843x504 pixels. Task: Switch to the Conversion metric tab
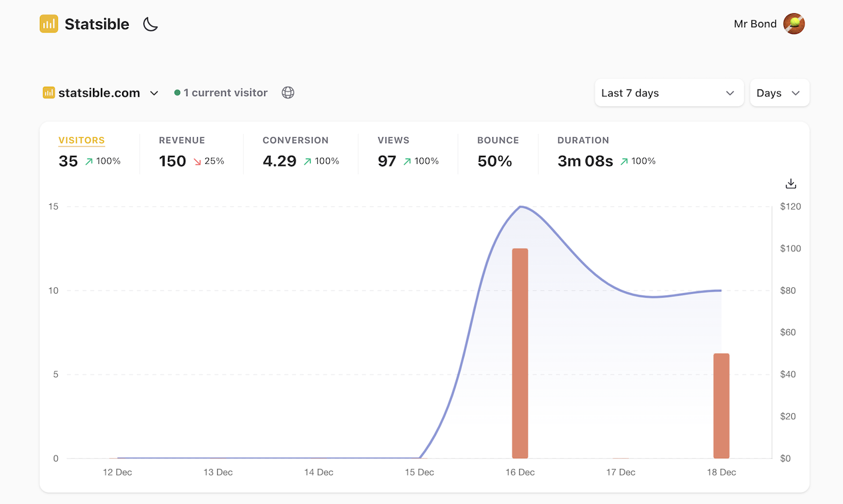pyautogui.click(x=295, y=141)
